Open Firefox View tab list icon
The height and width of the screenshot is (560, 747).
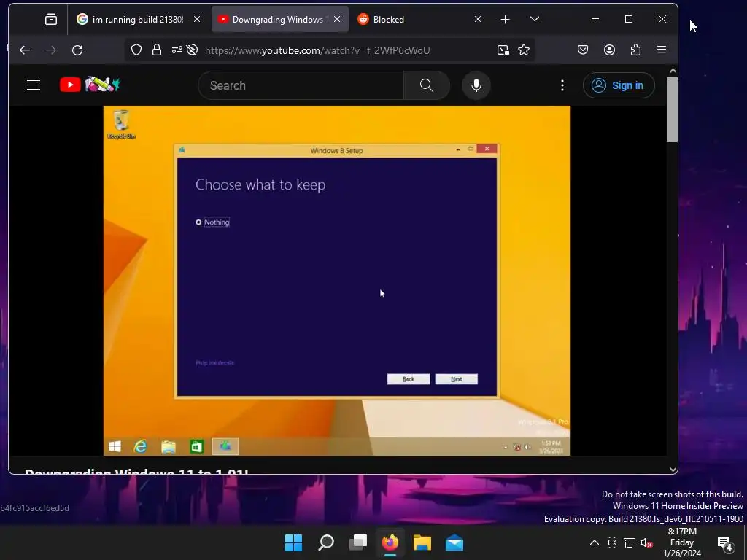pyautogui.click(x=51, y=19)
